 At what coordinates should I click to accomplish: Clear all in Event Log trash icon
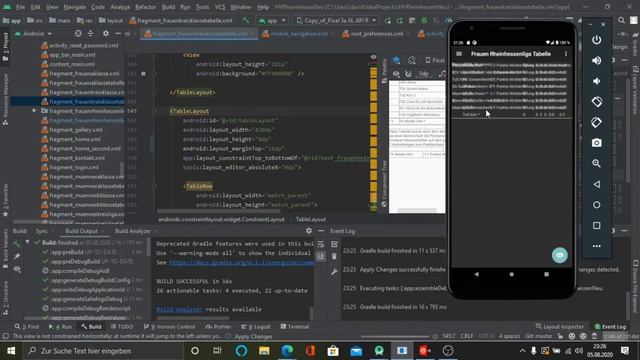334,257
